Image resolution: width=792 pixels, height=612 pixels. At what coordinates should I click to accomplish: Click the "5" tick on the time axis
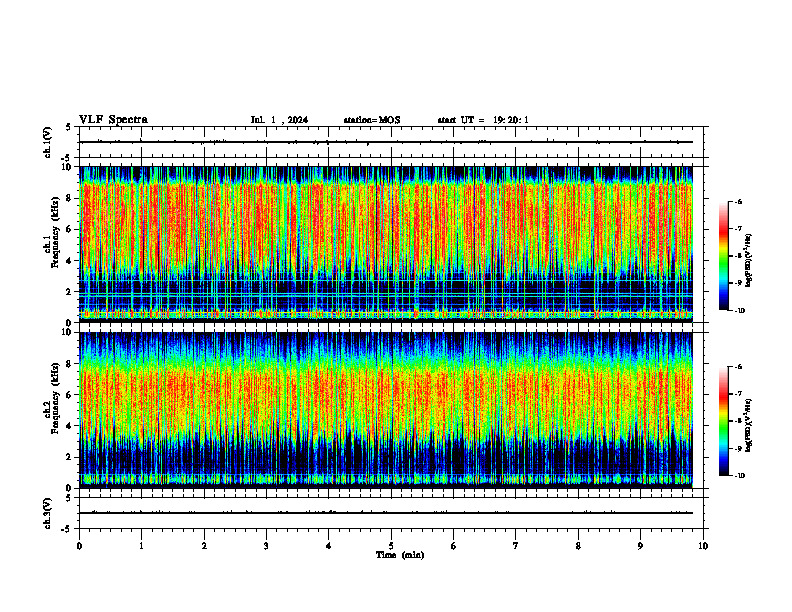(x=391, y=546)
